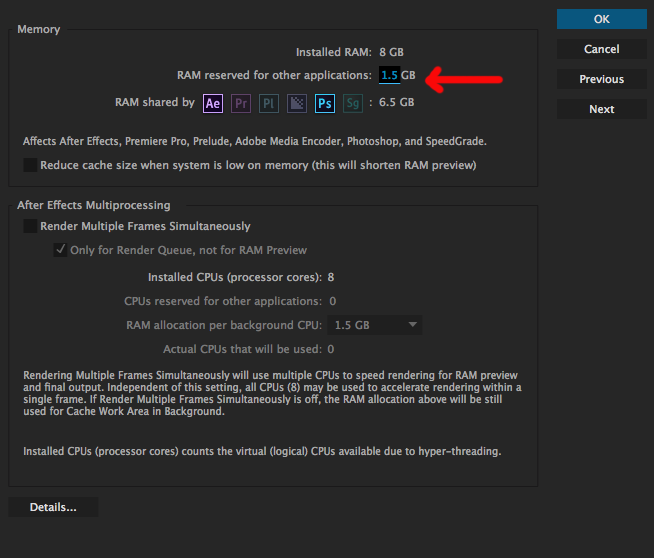Go to Previous preferences page

tap(601, 79)
